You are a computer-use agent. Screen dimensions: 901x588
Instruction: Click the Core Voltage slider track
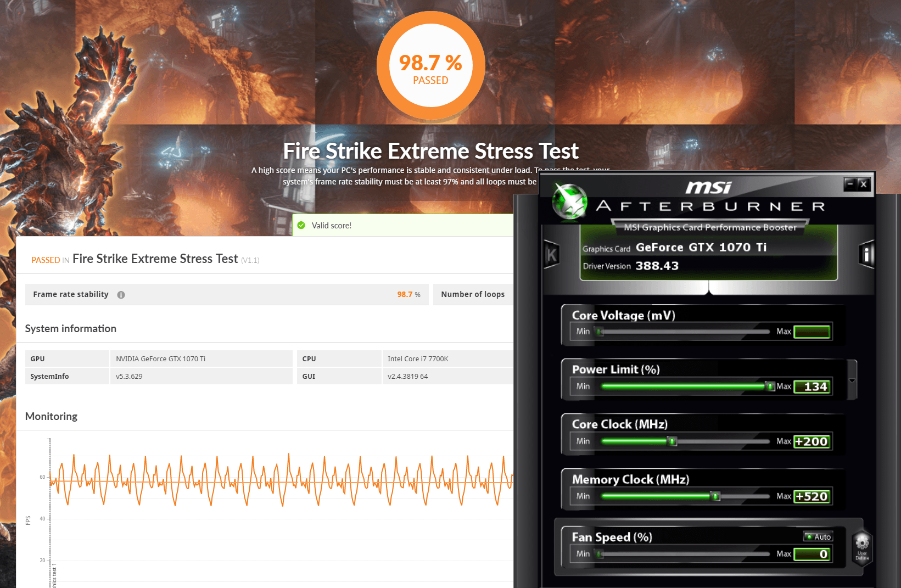pyautogui.click(x=684, y=332)
